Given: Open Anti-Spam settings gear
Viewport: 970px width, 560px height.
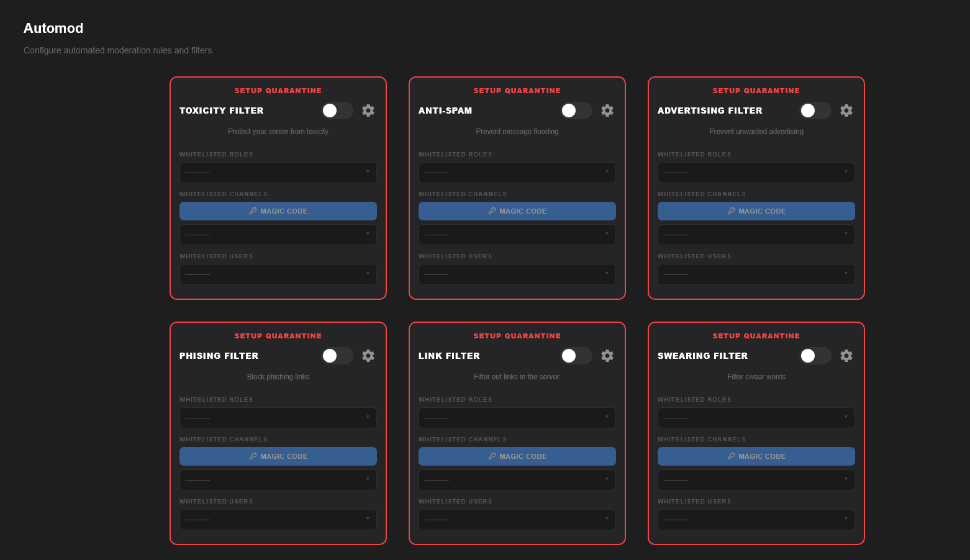Looking at the screenshot, I should [x=607, y=111].
